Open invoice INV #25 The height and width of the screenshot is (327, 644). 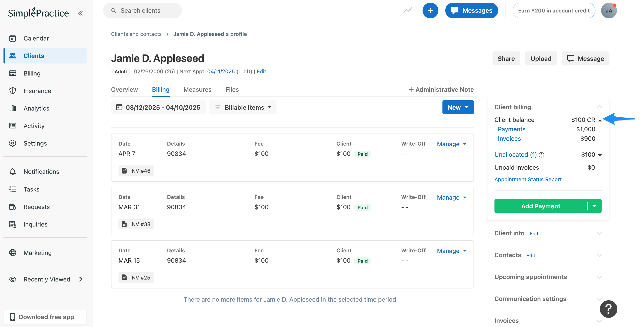[136, 277]
